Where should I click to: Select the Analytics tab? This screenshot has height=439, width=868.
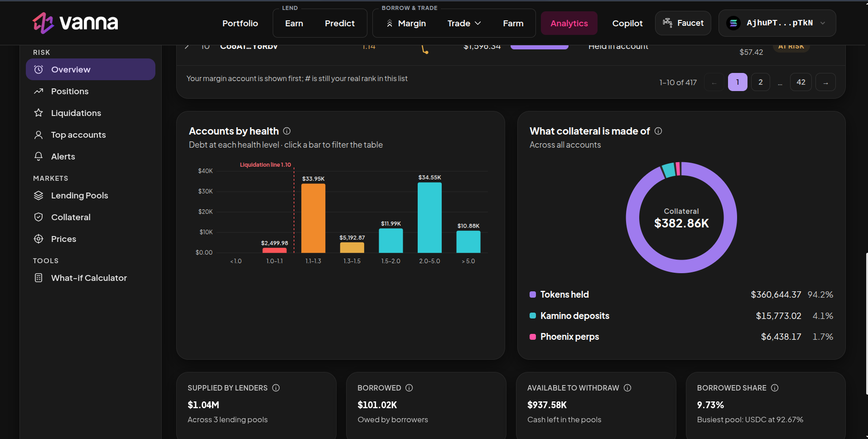(x=569, y=23)
